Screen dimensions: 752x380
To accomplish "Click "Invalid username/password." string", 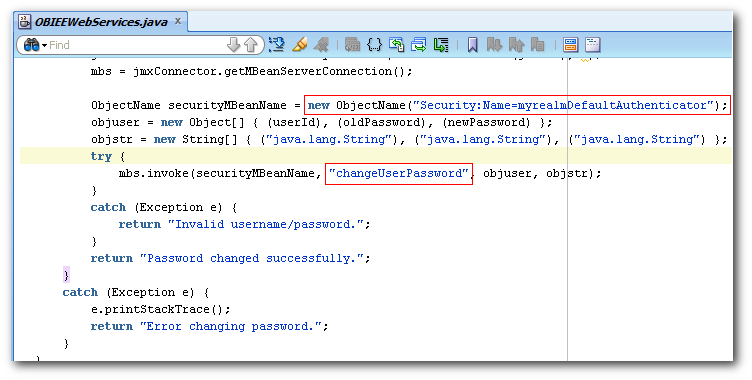I will point(266,224).
